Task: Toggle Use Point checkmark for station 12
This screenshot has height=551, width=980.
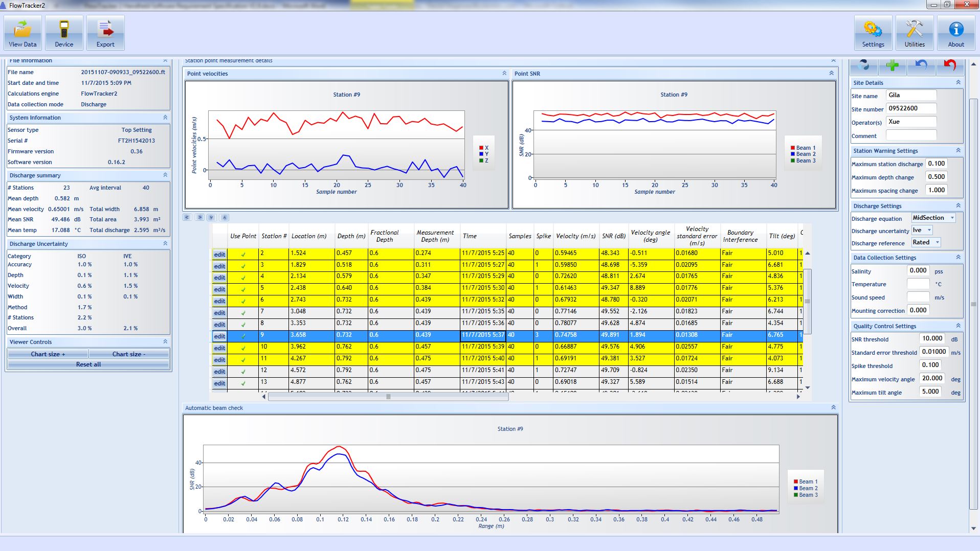Action: point(243,372)
